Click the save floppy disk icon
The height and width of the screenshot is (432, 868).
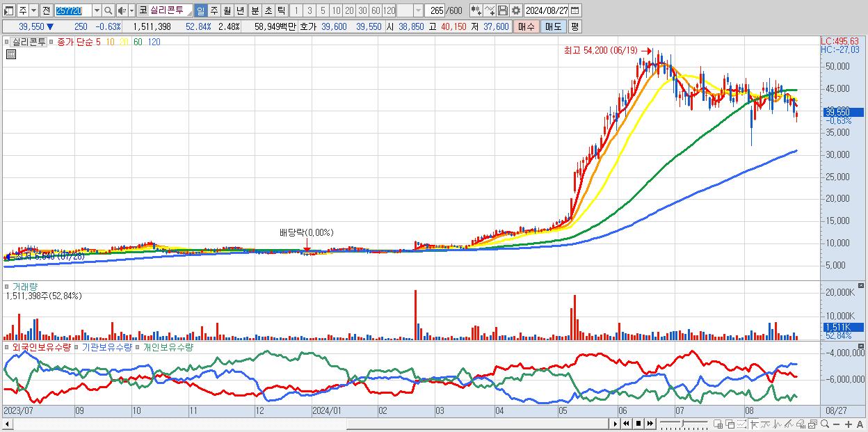(503, 10)
